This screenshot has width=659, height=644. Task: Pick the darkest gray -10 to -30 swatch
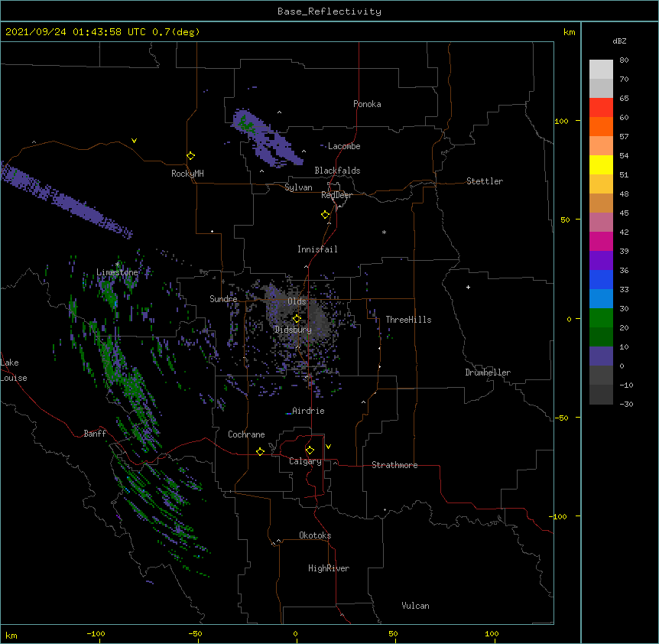(x=601, y=395)
